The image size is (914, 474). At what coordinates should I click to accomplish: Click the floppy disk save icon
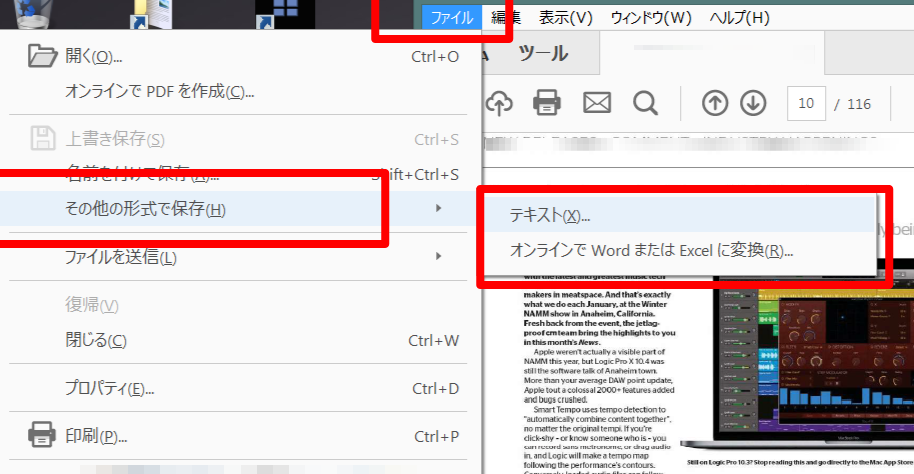pos(43,139)
